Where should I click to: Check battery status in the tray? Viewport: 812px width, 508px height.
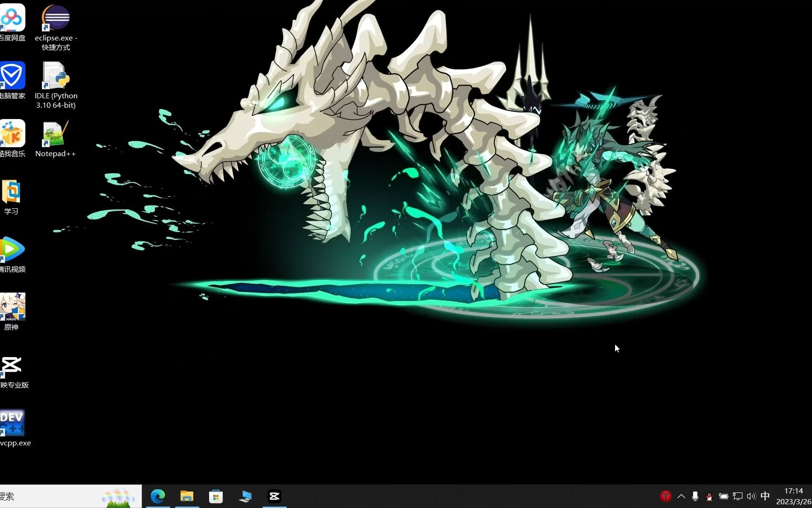tap(724, 496)
